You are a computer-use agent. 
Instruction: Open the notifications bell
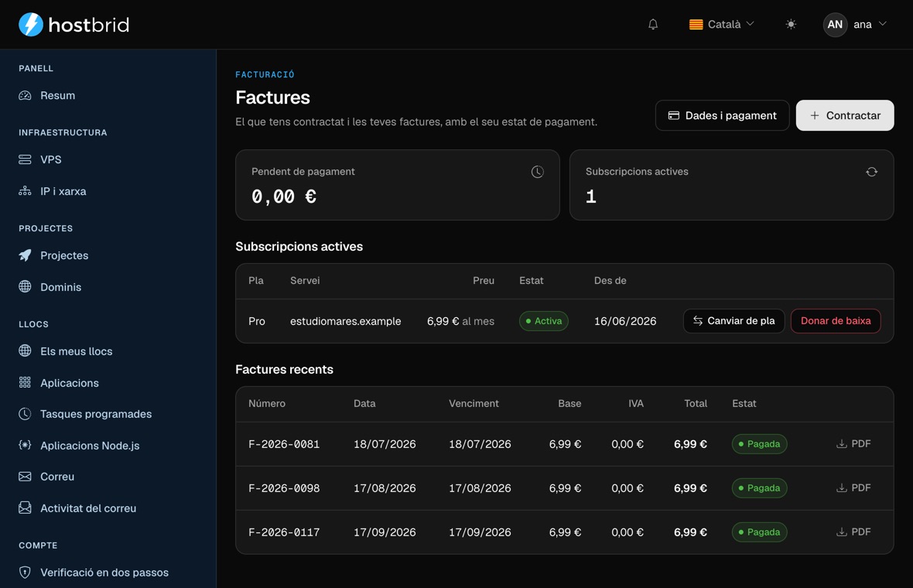coord(653,25)
